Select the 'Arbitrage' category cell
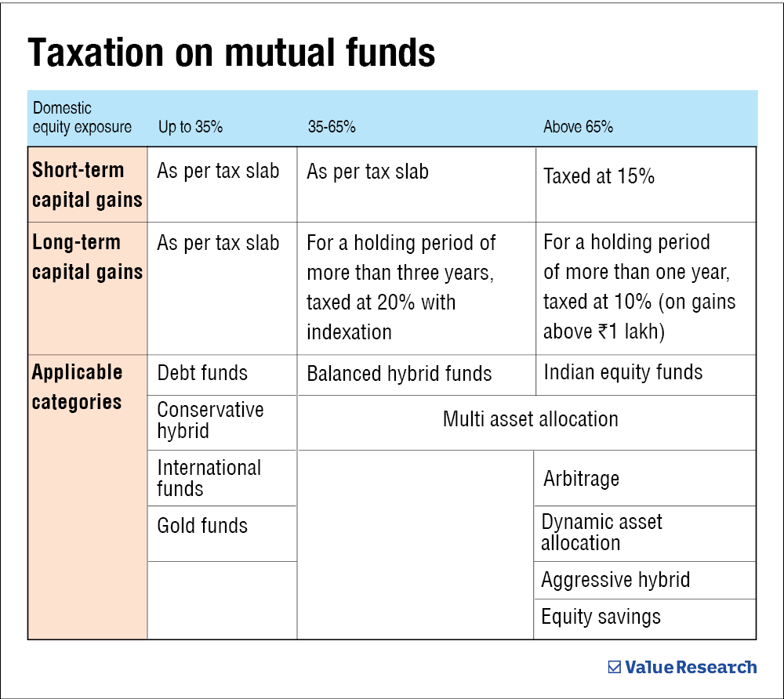The image size is (784, 699). 581,478
